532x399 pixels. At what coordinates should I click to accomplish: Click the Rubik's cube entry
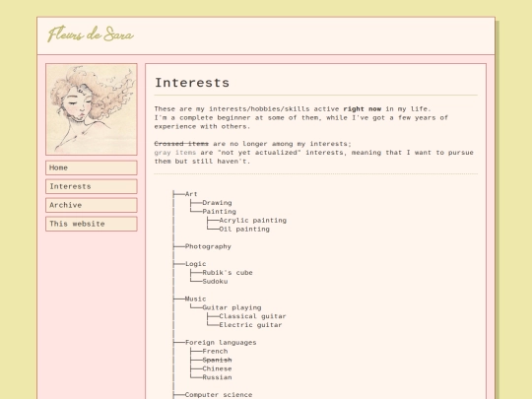[x=228, y=273]
